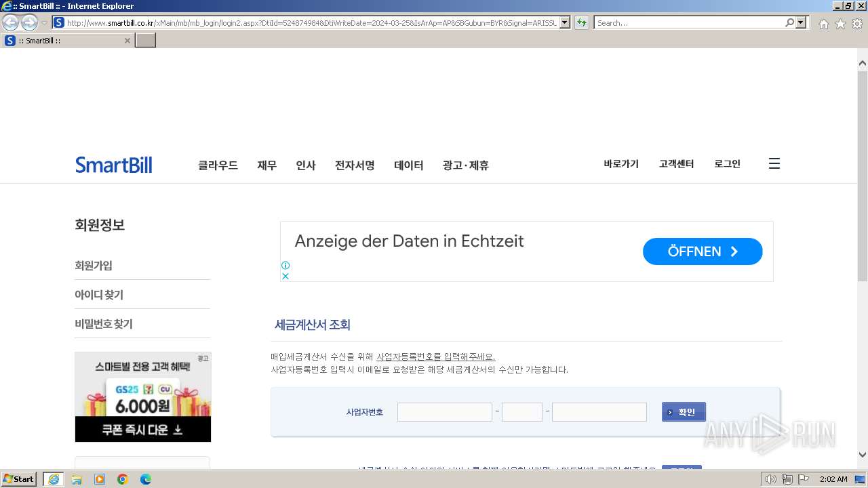Open the File Explorer taskbar icon
868x488 pixels.
(77, 479)
